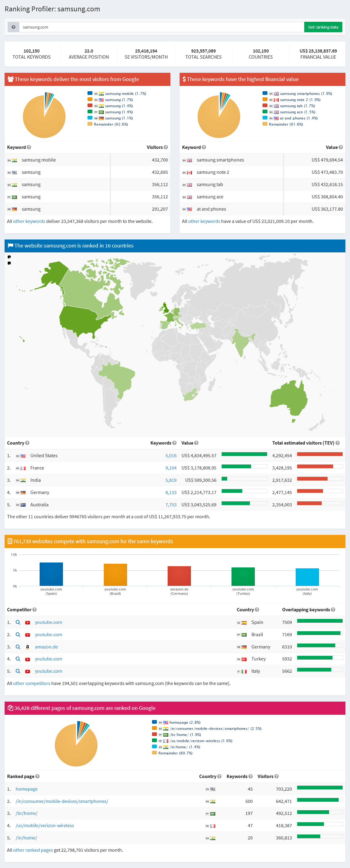Viewport: 350px width, 868px height.
Task: Focus the samsung.com domain input field
Action: point(161,27)
